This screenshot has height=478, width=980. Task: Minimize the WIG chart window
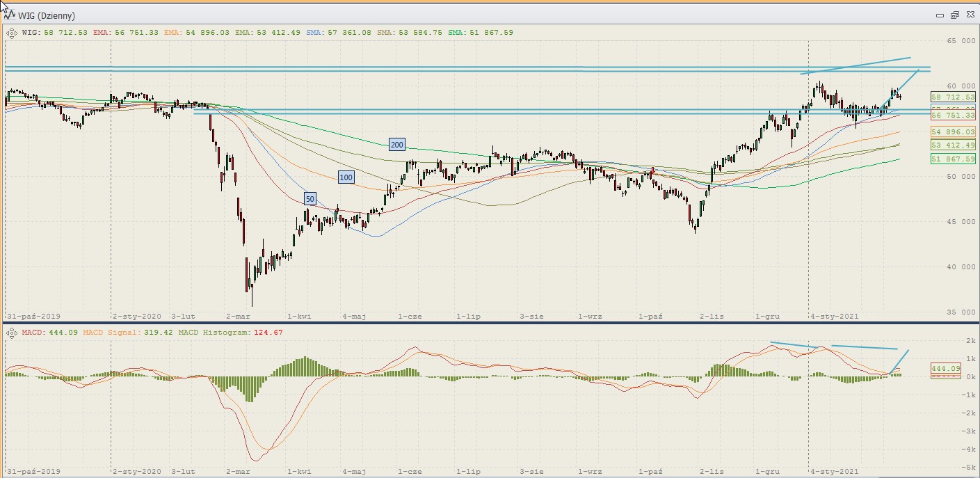click(x=940, y=15)
